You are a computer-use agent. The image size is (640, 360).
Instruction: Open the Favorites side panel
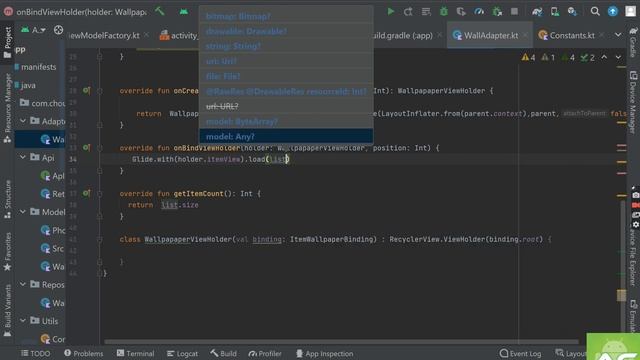click(7, 251)
